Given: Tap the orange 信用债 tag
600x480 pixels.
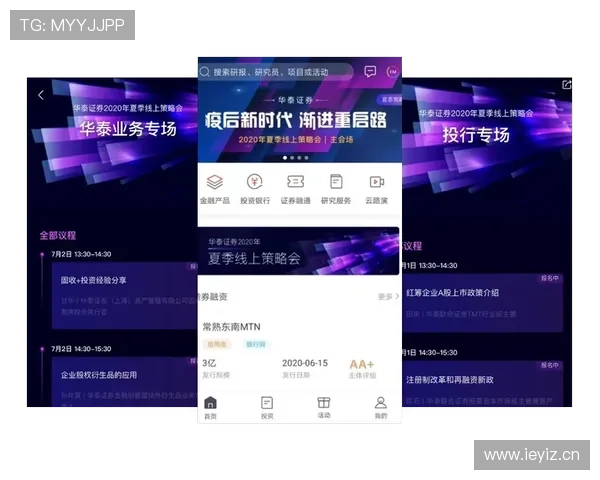Looking at the screenshot, I should (217, 344).
